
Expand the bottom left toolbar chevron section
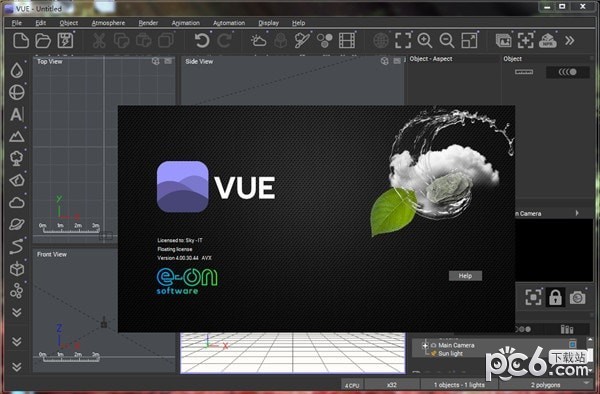pos(16,367)
